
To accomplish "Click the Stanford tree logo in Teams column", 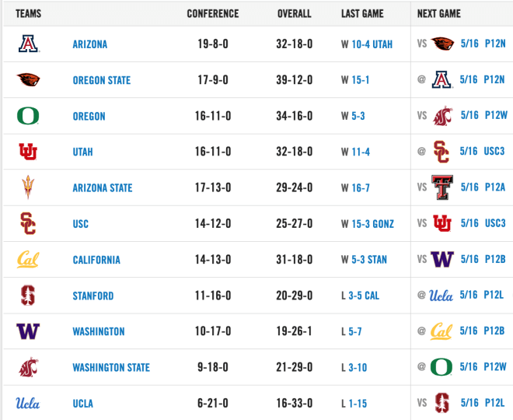I will [x=28, y=296].
